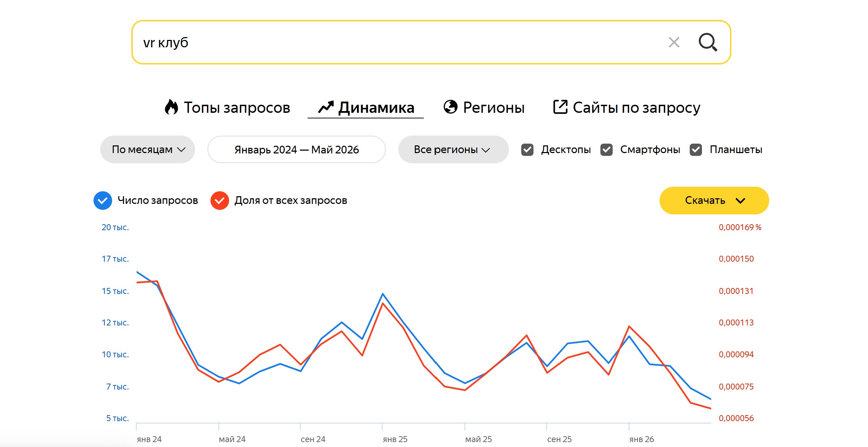Click the янв 25 x-axis label

pyautogui.click(x=395, y=439)
